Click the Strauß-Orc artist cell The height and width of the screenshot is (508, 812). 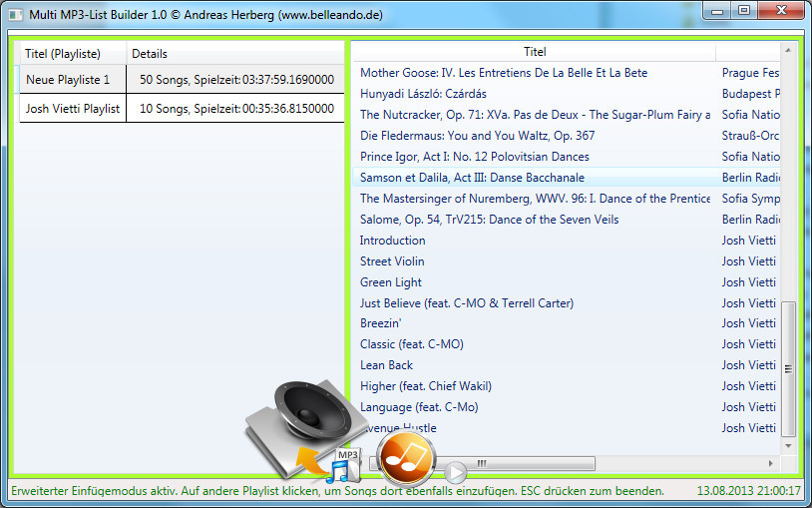[750, 136]
